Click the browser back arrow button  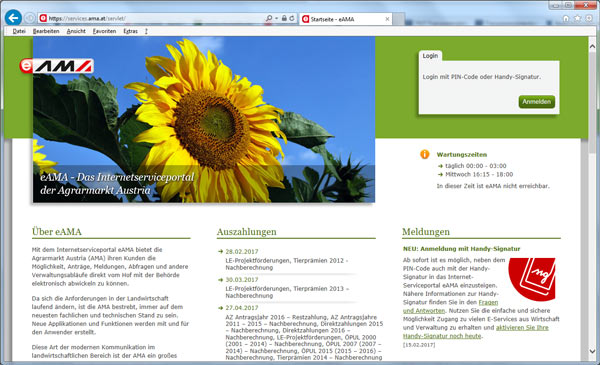pyautogui.click(x=13, y=18)
